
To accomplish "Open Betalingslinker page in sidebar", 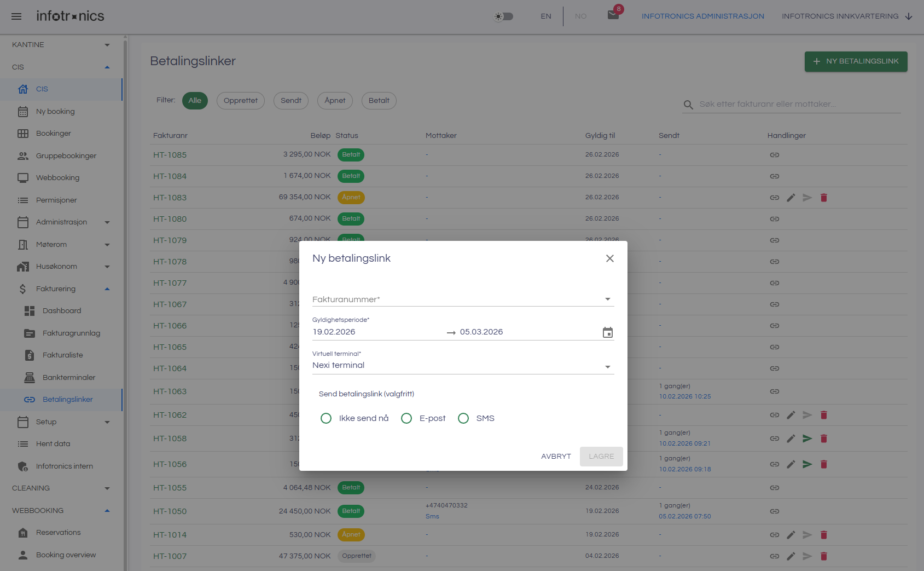I will click(61, 400).
